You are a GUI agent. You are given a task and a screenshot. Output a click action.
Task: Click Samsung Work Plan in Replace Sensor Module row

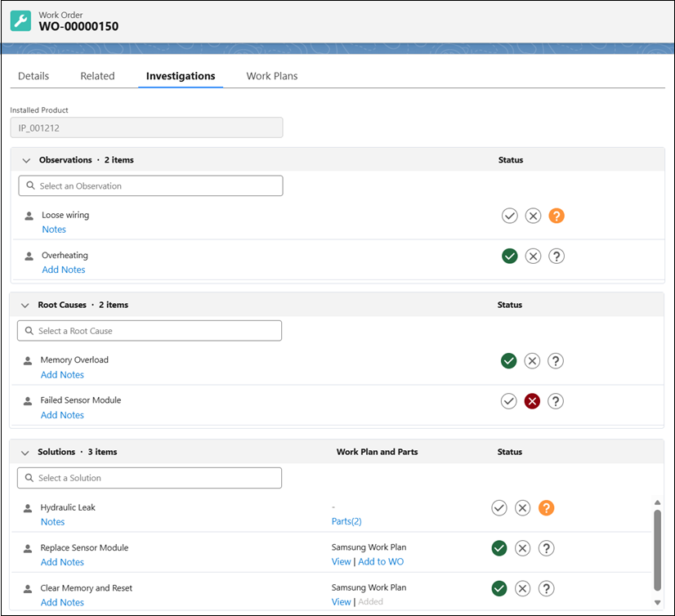[369, 547]
